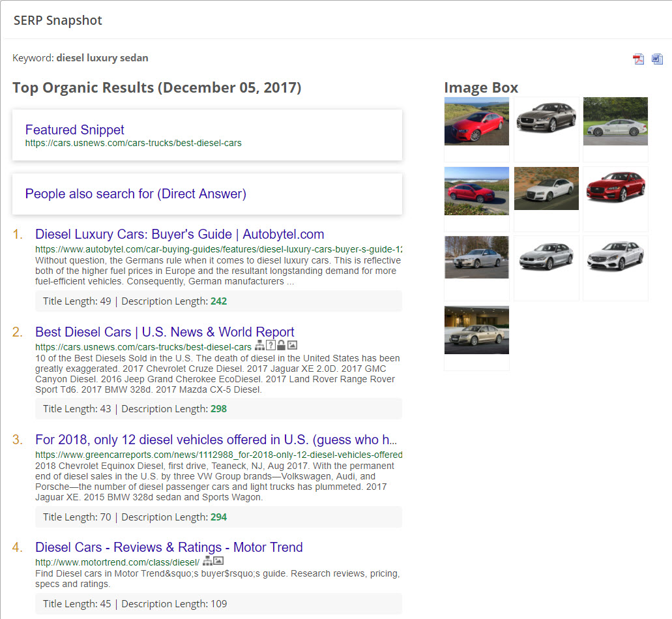Export the SERP snapshot as PDF
This screenshot has width=672, height=619.
[x=638, y=59]
